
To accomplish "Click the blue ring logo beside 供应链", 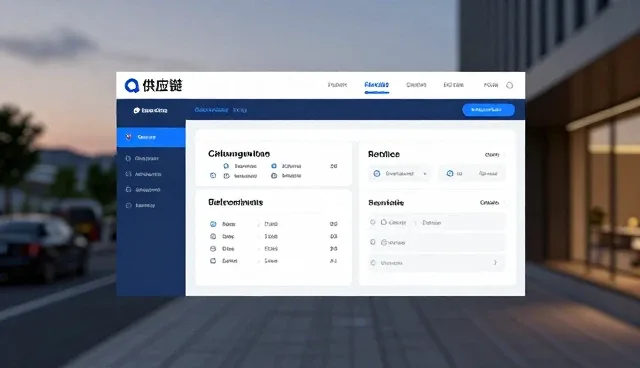I will (132, 86).
